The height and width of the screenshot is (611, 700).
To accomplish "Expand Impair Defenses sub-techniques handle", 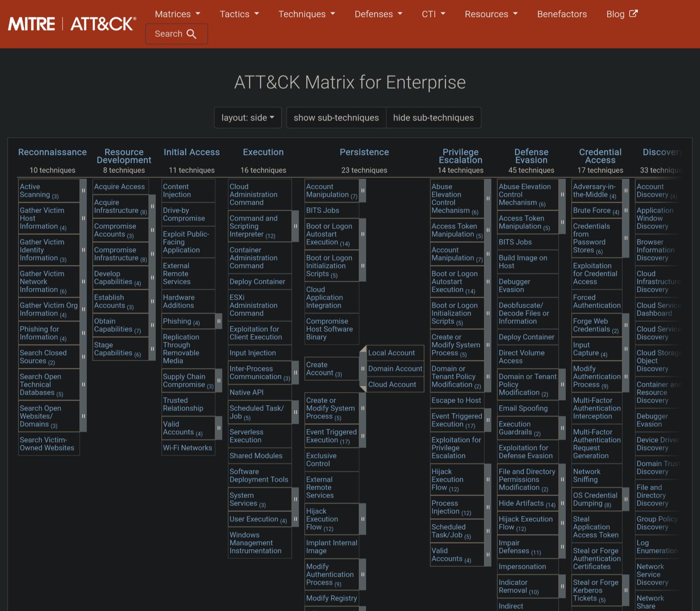I will (x=562, y=547).
